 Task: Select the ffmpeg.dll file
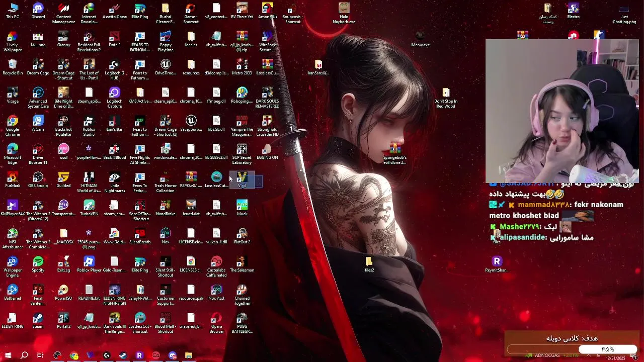[216, 96]
